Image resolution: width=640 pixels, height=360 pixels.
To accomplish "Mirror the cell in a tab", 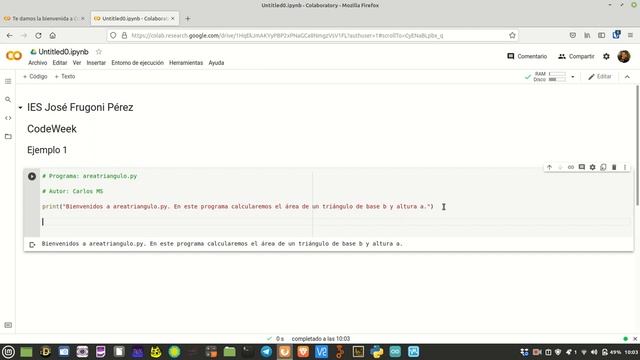I will coord(603,167).
